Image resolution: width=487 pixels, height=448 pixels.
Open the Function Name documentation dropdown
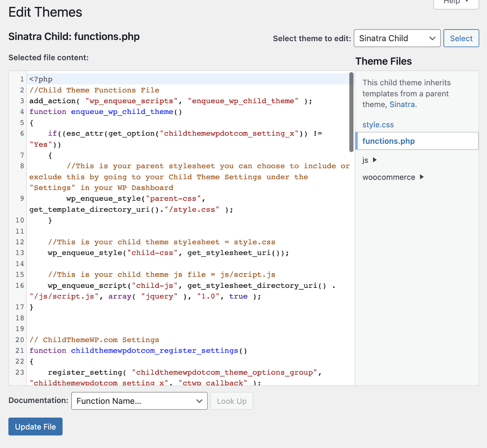(x=139, y=401)
